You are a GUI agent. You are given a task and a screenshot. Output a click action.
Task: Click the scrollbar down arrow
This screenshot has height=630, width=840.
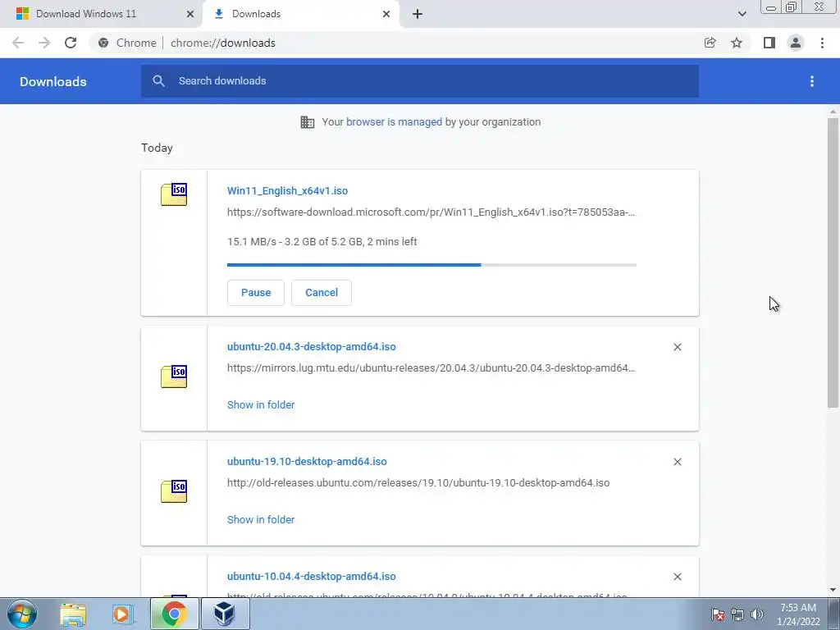click(x=833, y=590)
